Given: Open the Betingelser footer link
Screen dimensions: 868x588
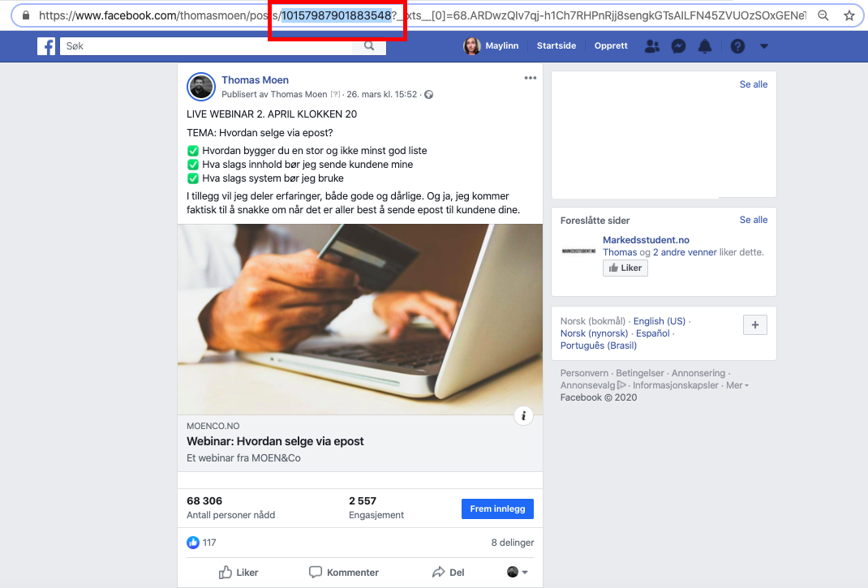Looking at the screenshot, I should pyautogui.click(x=640, y=373).
